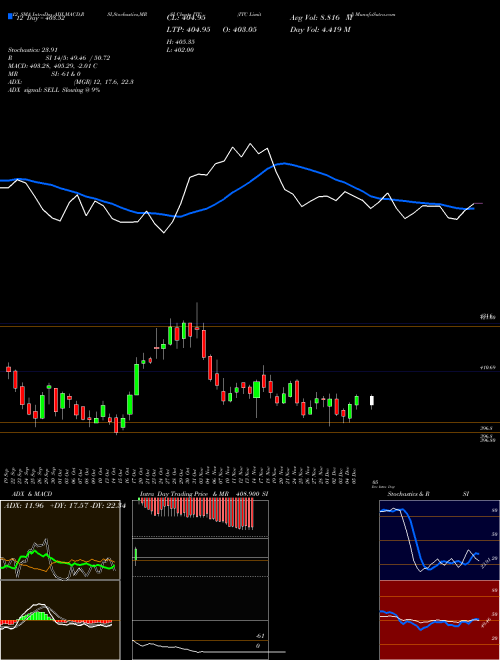This screenshot has height=660, width=500.
Task: Click the CL: 404.95 closing price text
Action: point(186,18)
